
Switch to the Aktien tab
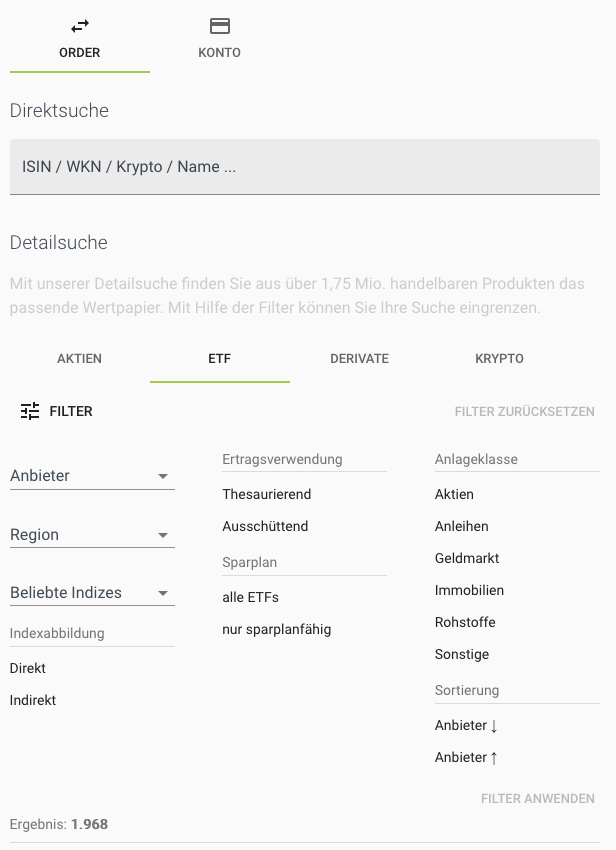pos(80,359)
